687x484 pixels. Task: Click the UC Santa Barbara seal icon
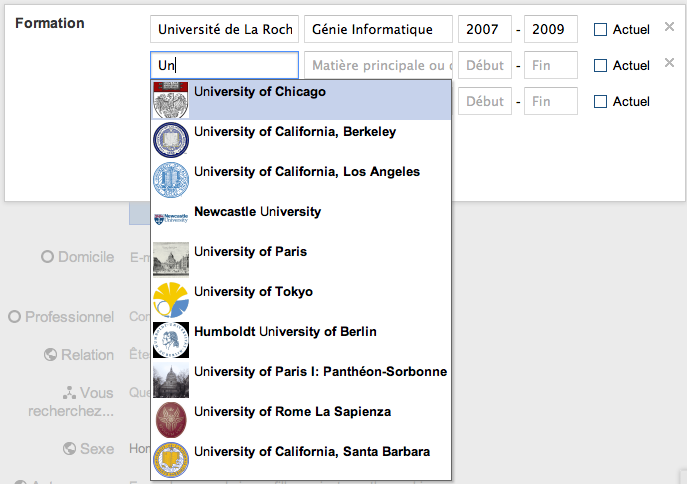[171, 460]
